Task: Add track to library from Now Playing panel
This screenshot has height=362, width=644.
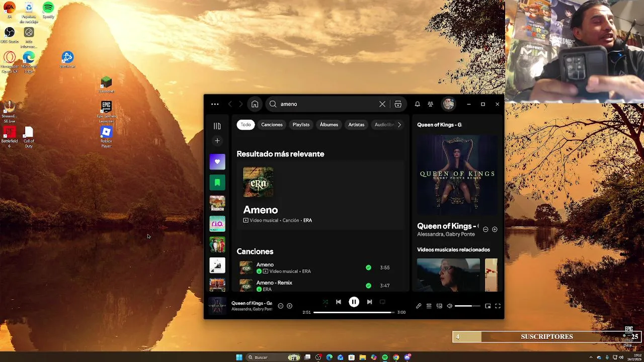Action: (x=495, y=229)
